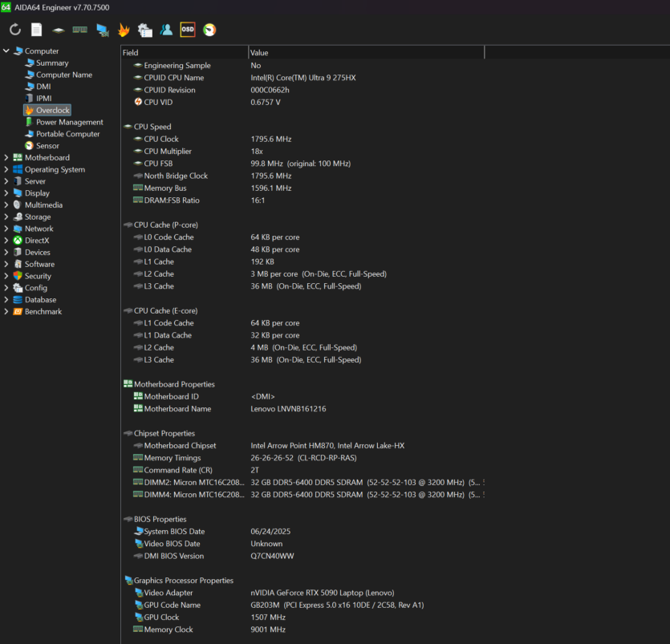Select the Database category icon

(18, 300)
